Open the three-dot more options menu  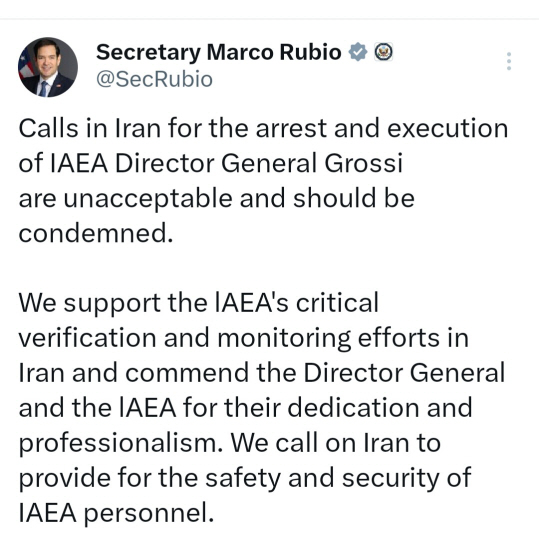[x=509, y=62]
